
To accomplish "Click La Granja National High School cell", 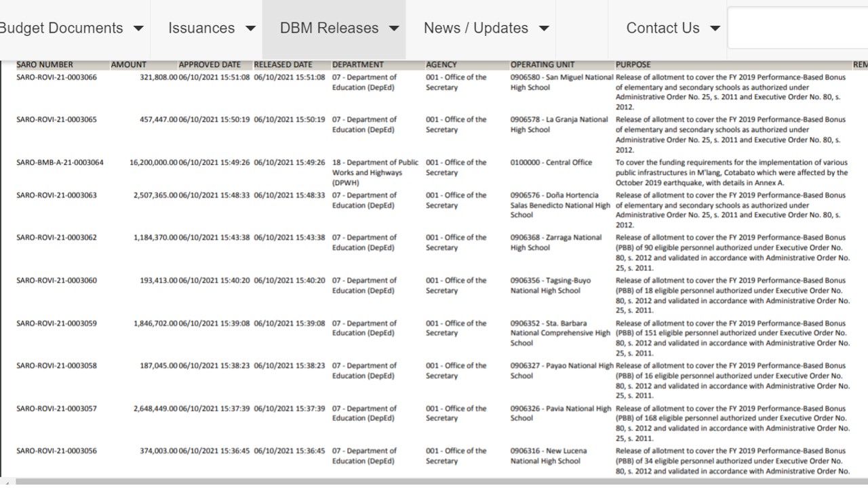I will pos(559,125).
